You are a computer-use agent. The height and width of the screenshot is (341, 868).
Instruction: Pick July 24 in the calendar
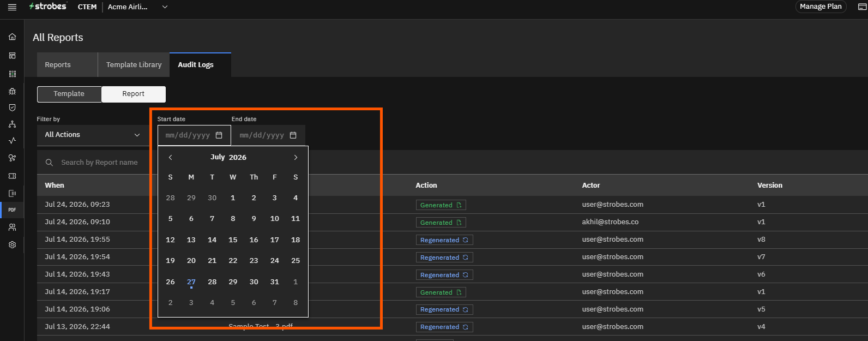click(275, 261)
